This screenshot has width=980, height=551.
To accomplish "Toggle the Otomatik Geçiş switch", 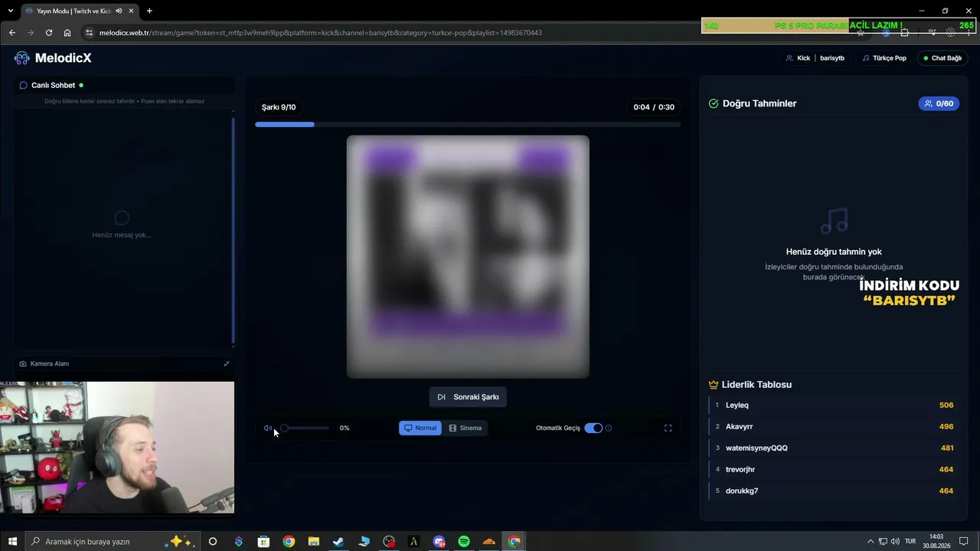I will [593, 429].
